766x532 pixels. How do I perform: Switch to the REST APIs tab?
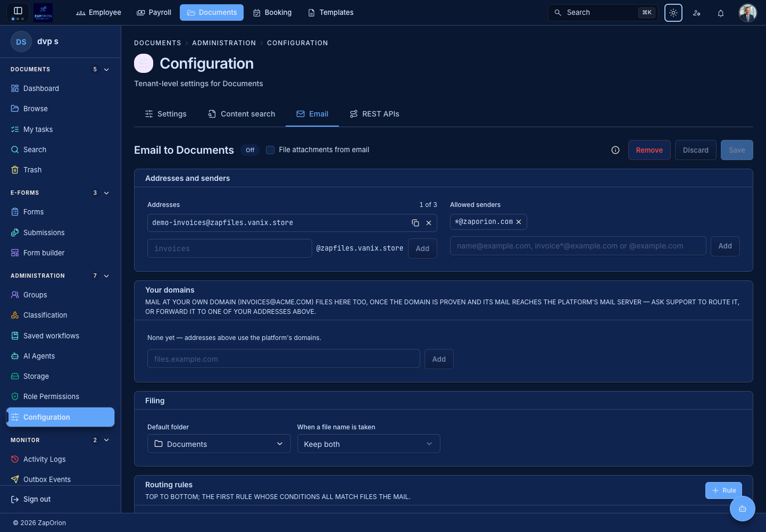tap(374, 114)
